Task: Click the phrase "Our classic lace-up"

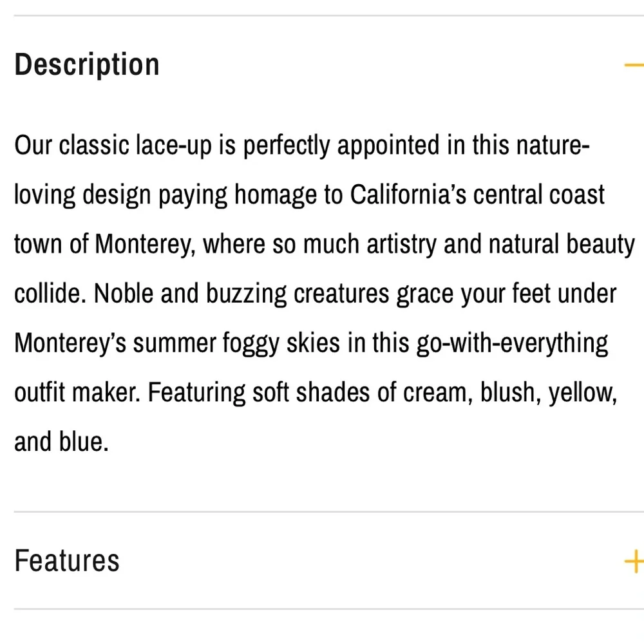Action: (113, 146)
